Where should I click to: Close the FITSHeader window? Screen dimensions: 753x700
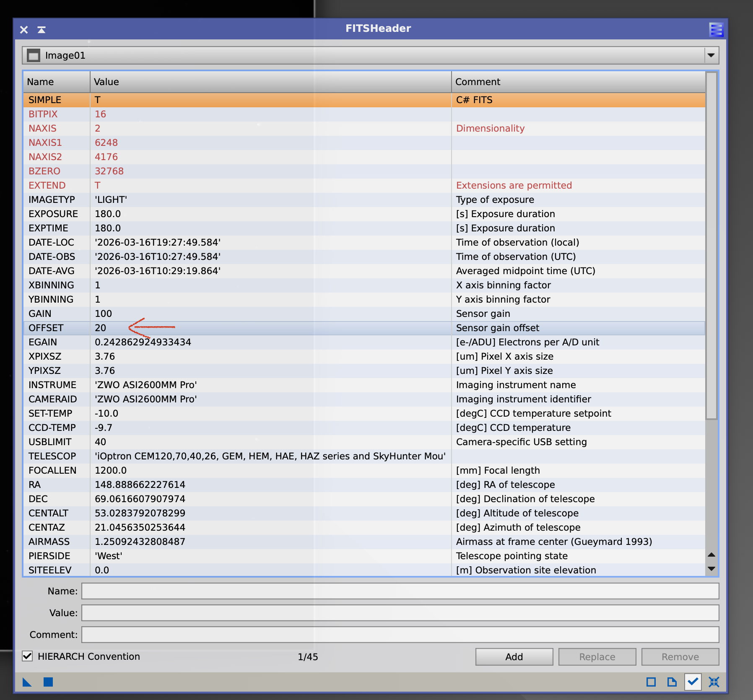click(24, 30)
